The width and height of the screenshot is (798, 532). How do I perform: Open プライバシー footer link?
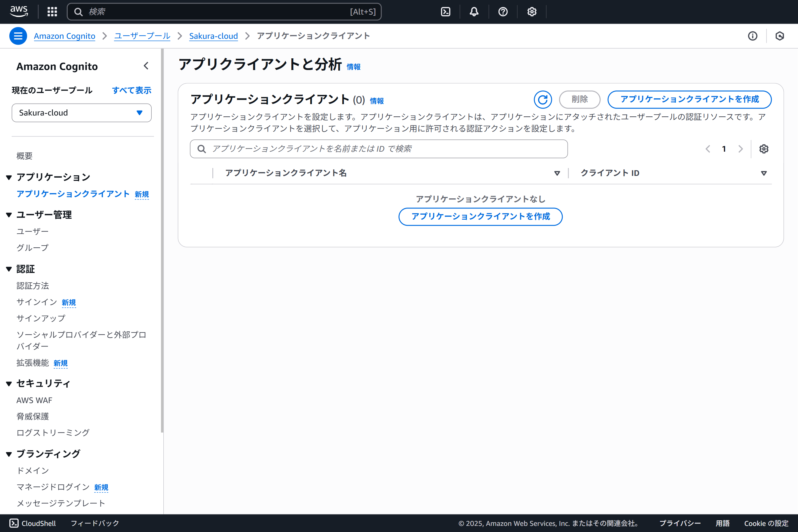pos(680,523)
